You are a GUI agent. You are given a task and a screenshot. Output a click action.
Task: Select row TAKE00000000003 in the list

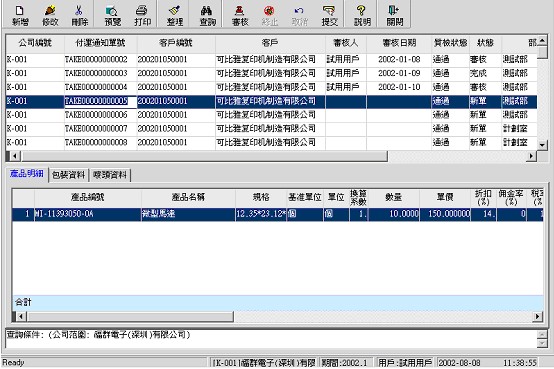point(271,73)
